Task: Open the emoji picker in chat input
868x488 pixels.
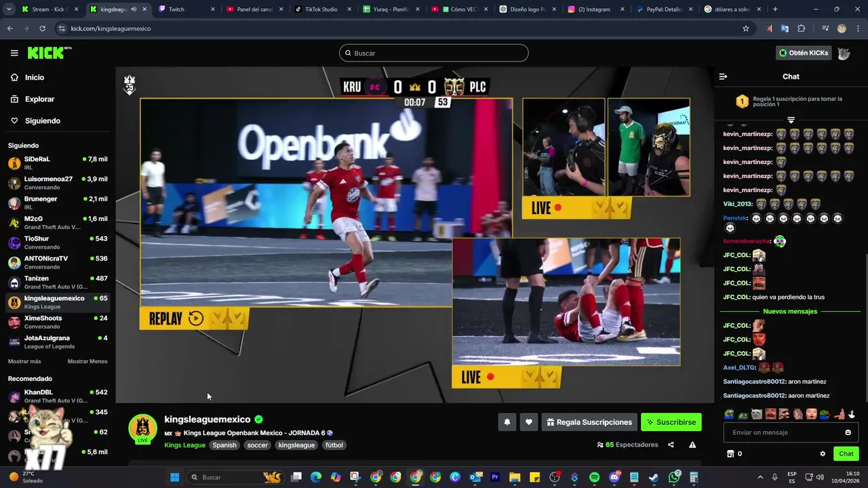Action: point(848,432)
